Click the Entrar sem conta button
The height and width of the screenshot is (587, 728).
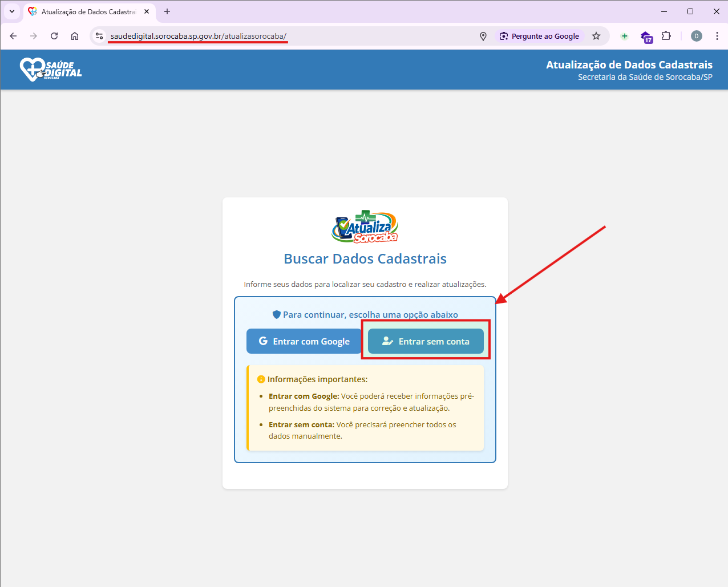coord(426,341)
